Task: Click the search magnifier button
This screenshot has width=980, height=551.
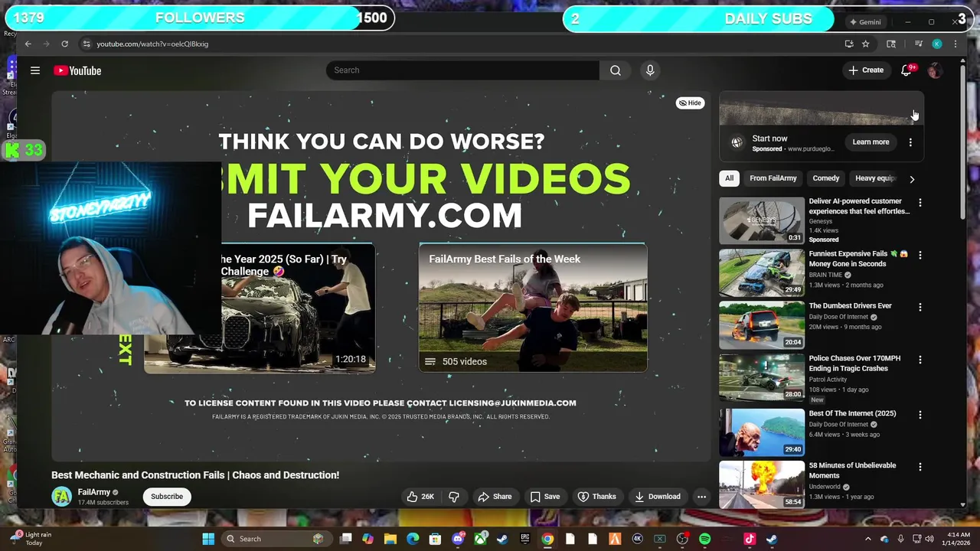Action: pyautogui.click(x=616, y=70)
